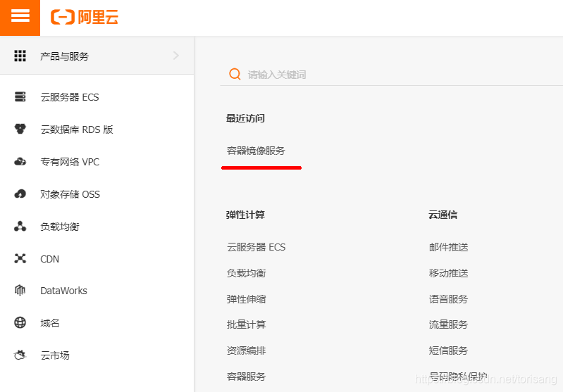Click the 最近访问 section heading
563x392 pixels.
click(x=245, y=118)
